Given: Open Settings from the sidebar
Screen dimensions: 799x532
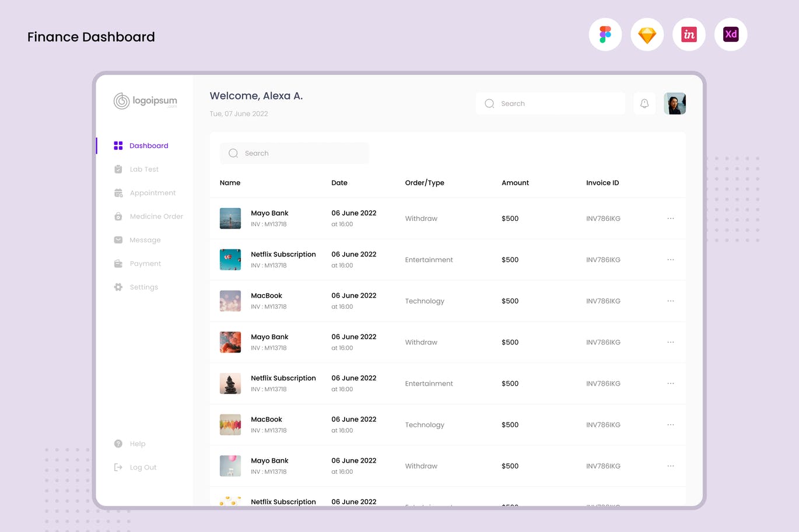Looking at the screenshot, I should coord(144,287).
